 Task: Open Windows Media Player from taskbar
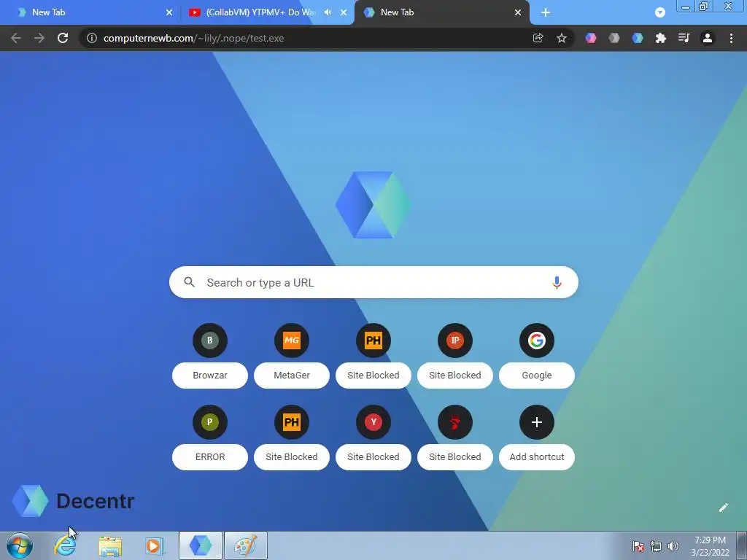click(155, 545)
